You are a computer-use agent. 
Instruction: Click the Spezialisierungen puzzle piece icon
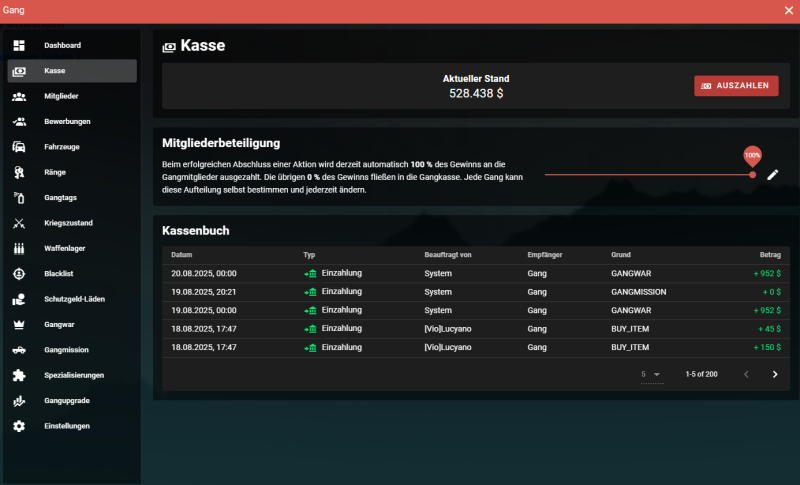pyautogui.click(x=19, y=375)
